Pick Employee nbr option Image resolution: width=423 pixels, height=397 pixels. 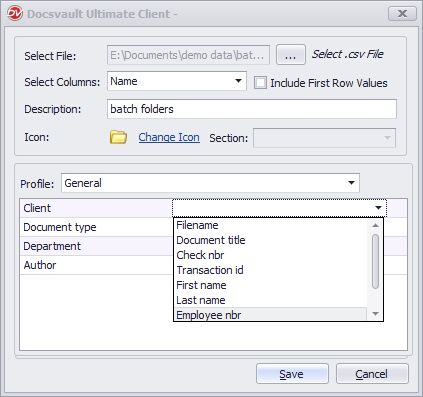[x=270, y=314]
